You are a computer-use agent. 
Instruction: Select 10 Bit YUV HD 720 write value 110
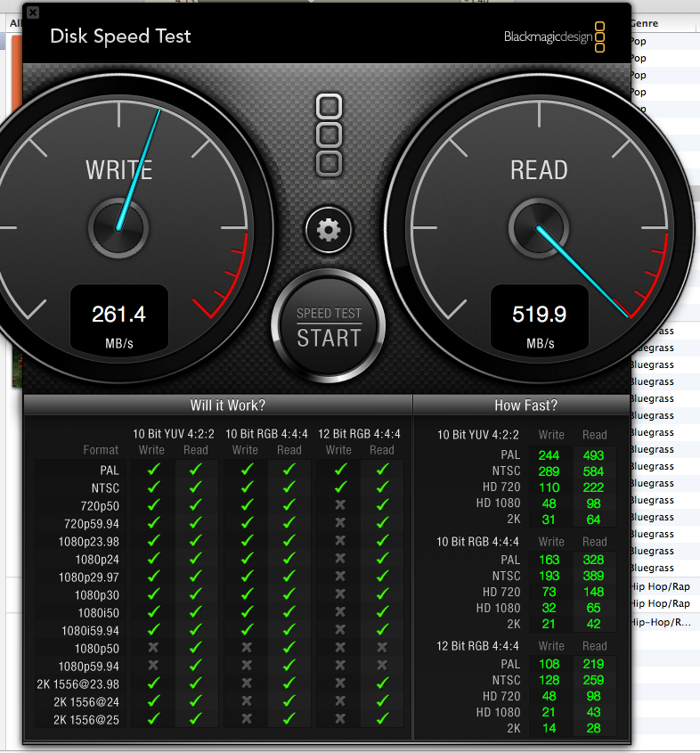pyautogui.click(x=549, y=487)
